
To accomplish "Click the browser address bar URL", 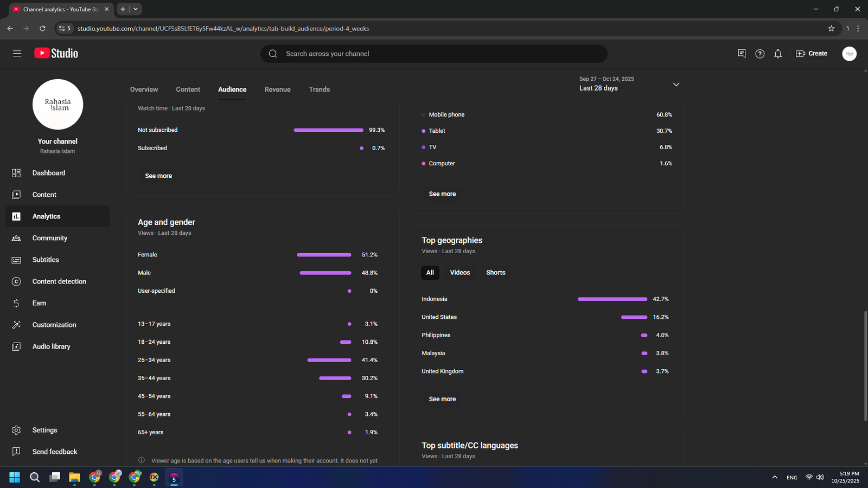I will 223,28.
